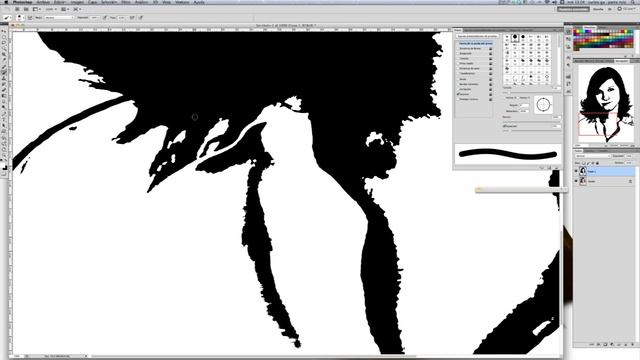Click the Opacidad field in options bar
This screenshot has width=640, height=360.
click(94, 18)
